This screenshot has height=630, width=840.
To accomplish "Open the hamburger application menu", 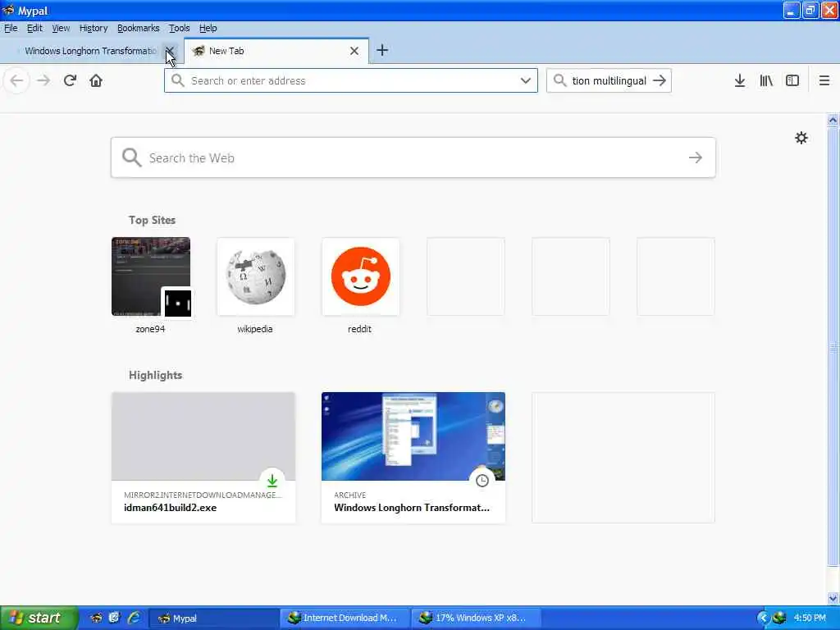I will tap(824, 81).
